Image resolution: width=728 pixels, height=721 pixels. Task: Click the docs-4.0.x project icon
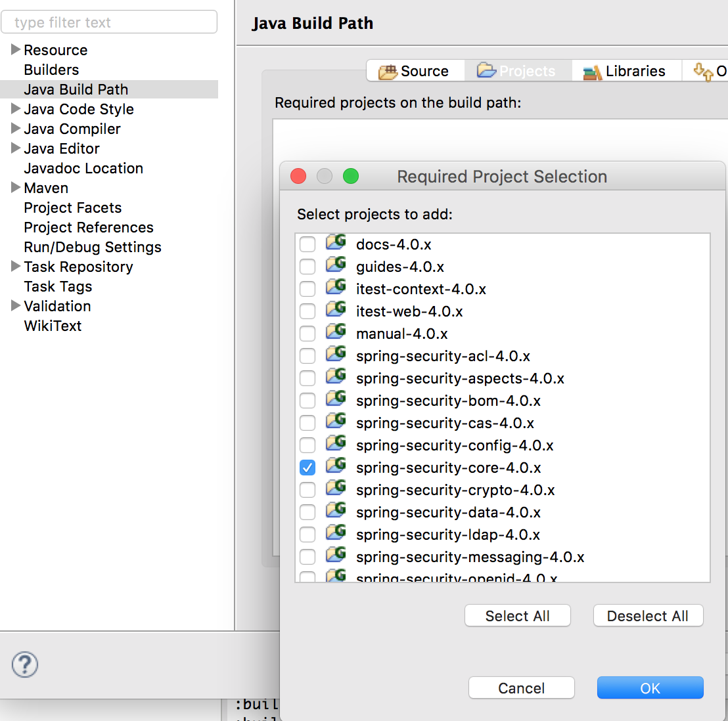(x=336, y=243)
